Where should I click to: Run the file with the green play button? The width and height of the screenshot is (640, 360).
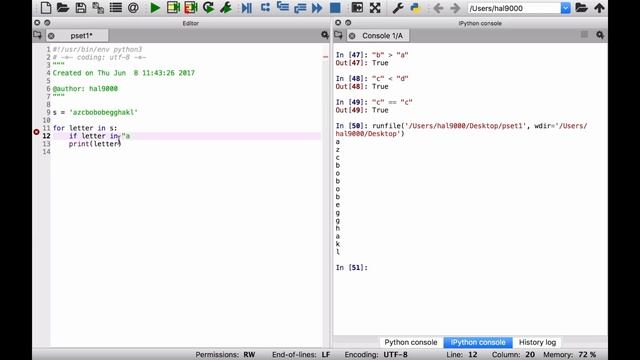point(155,8)
